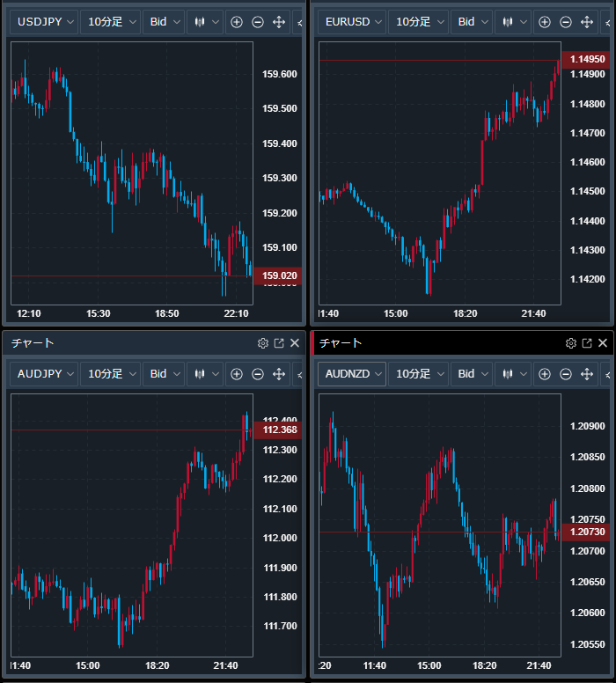Change 10分足 timeframe on EURUSD chart

(x=419, y=22)
